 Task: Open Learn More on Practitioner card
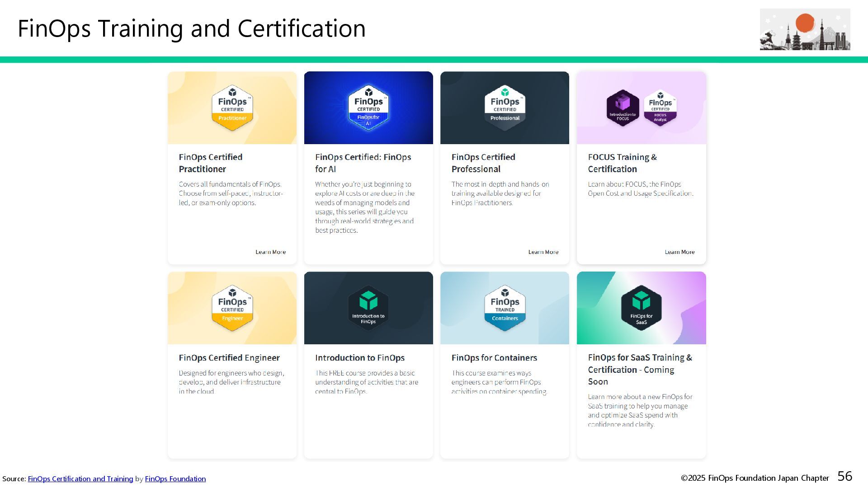pos(270,252)
